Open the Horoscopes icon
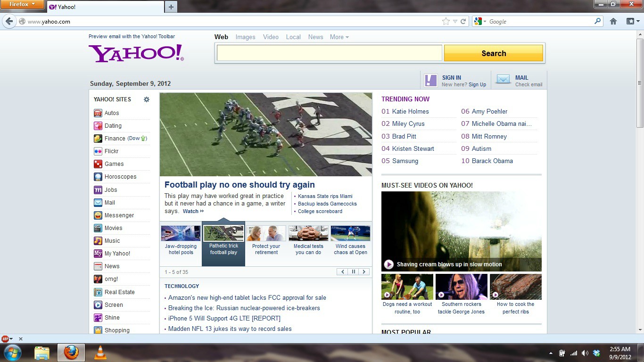Image resolution: width=644 pixels, height=362 pixels. (x=98, y=177)
